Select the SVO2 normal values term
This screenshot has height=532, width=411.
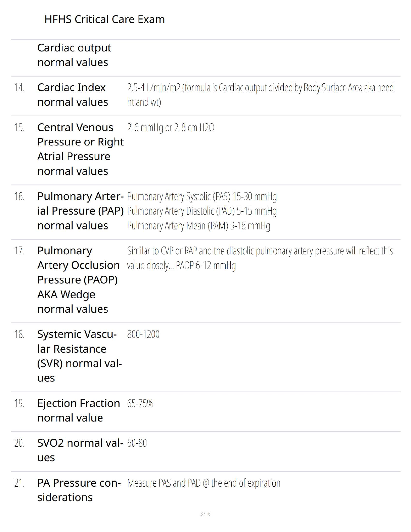point(80,450)
